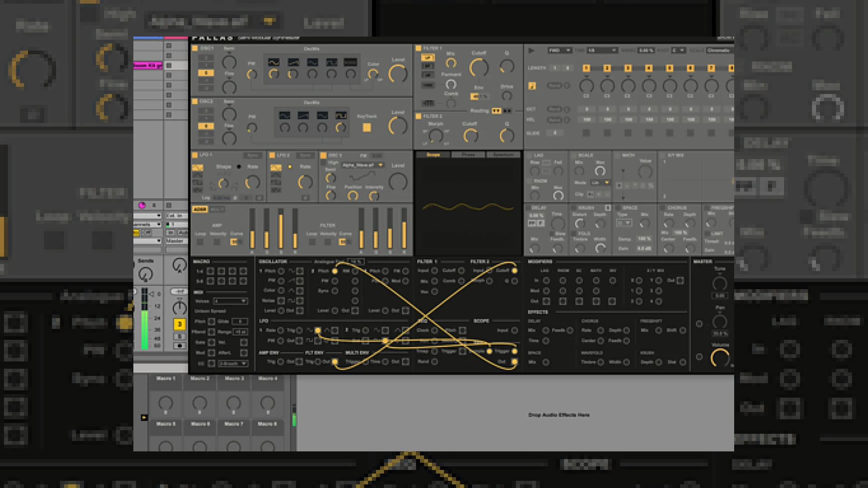Choose the triangle shape for LFO 1
Screen dimensions: 868x488
197,175
